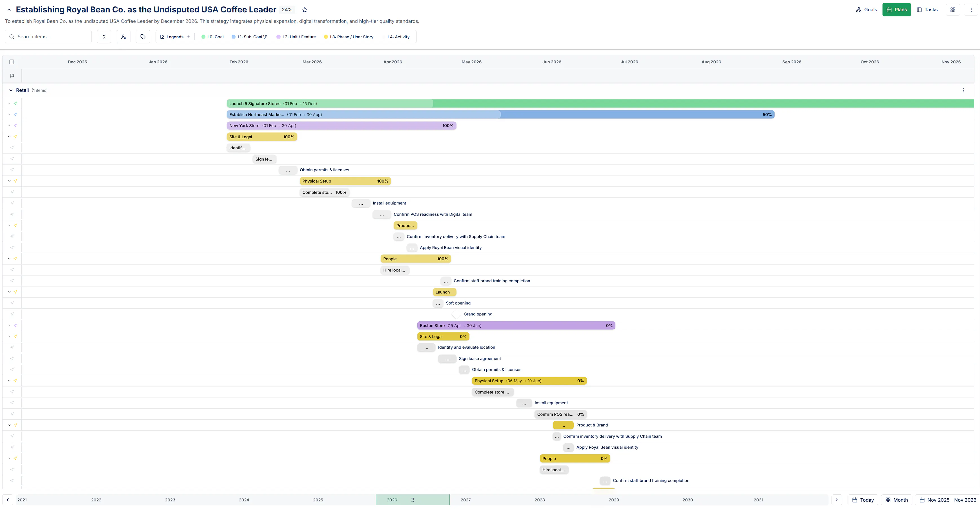Image resolution: width=980 pixels, height=509 pixels.
Task: Star this plan as a favorite
Action: point(305,10)
